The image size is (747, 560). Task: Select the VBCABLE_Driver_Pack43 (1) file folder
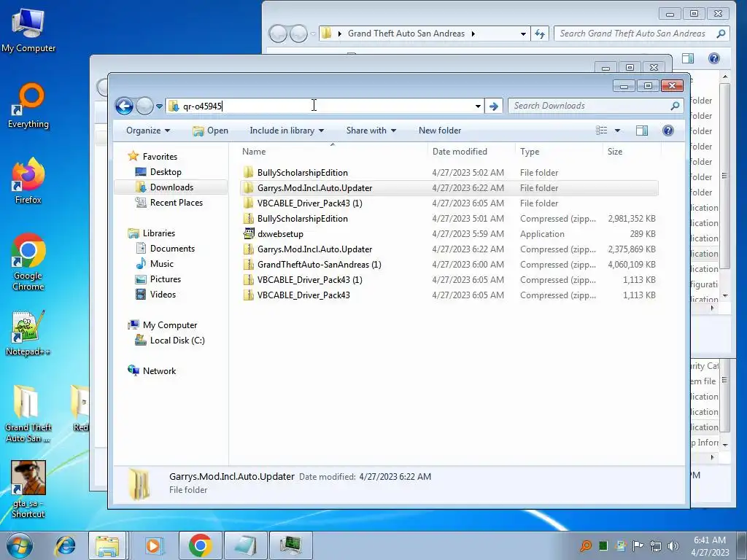click(x=449, y=203)
